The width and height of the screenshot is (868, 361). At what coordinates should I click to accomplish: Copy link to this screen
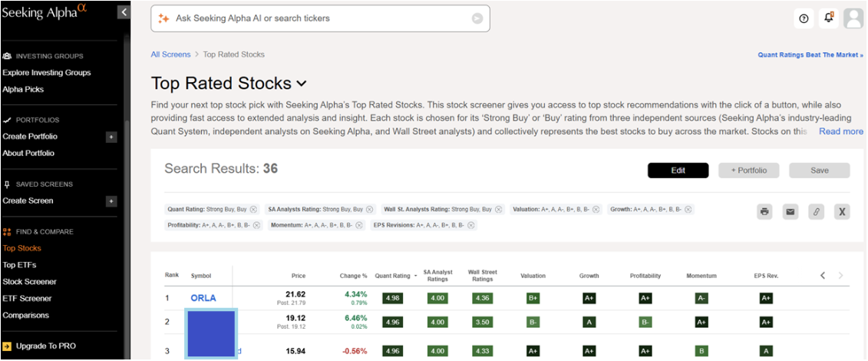tap(816, 211)
